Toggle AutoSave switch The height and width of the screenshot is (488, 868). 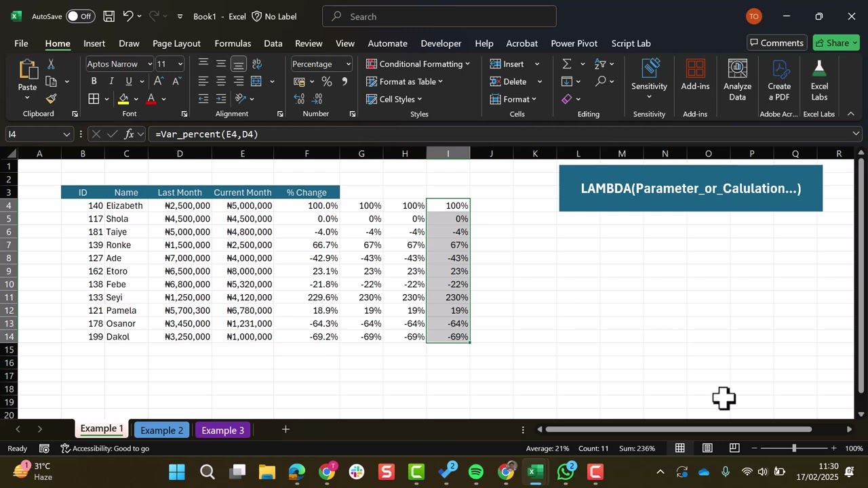point(80,16)
